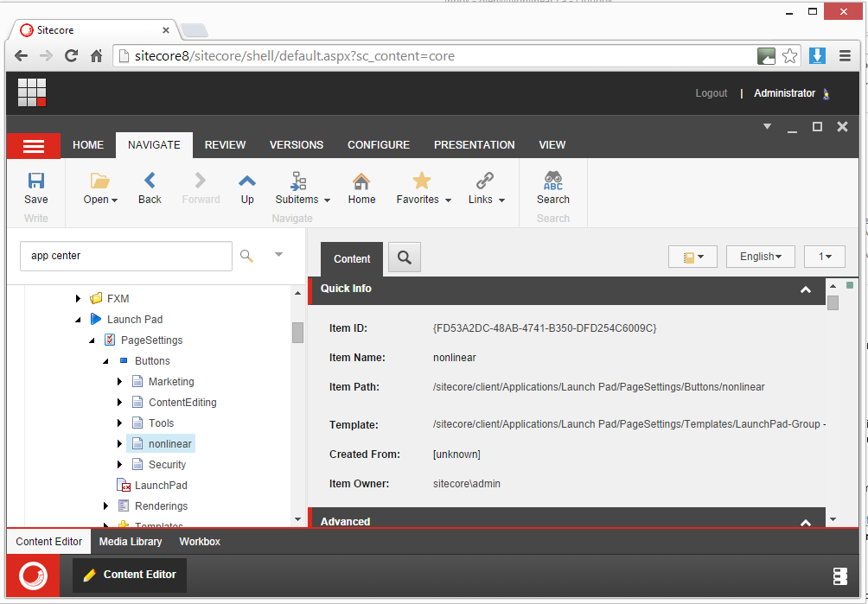Open the version number 1 dropdown
This screenshot has width=868, height=604.
824,257
